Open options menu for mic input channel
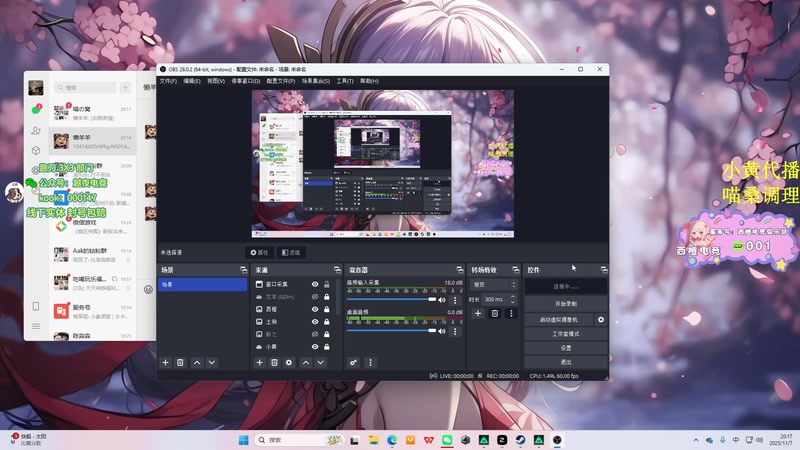Screen dimensions: 800x450 click(x=455, y=300)
